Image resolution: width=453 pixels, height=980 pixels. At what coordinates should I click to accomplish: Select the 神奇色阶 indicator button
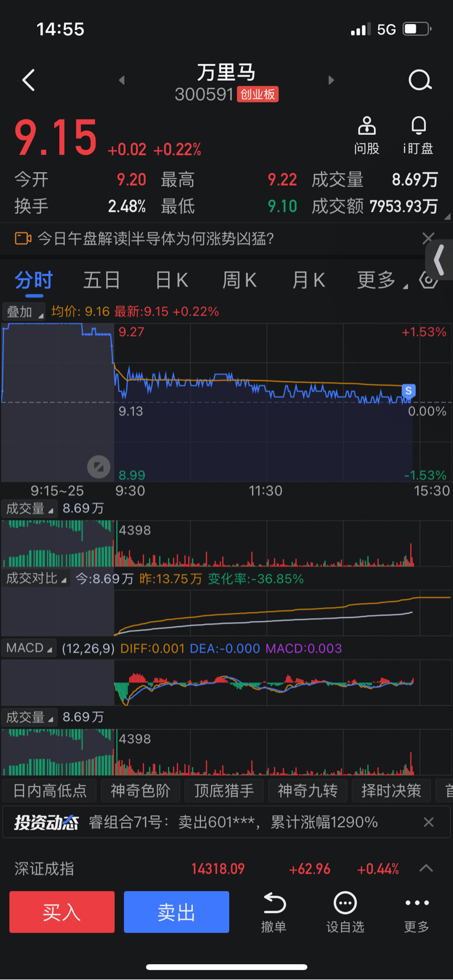[x=140, y=791]
